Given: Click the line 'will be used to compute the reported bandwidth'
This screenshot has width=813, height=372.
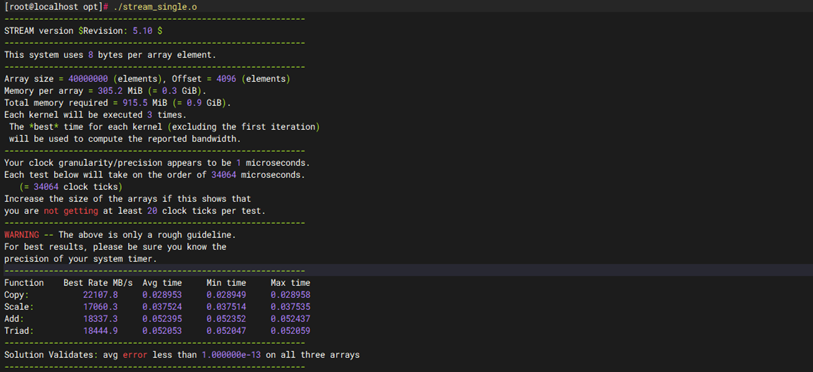Looking at the screenshot, I should tap(124, 139).
